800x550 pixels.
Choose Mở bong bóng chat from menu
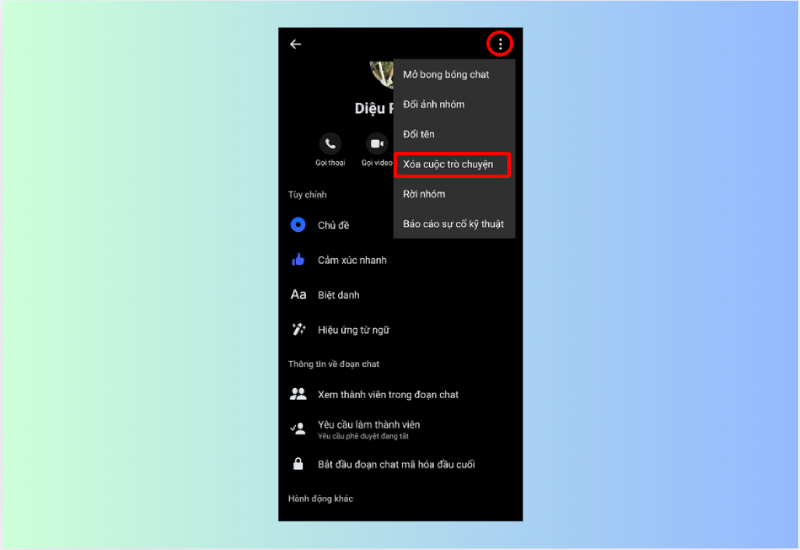tap(445, 75)
